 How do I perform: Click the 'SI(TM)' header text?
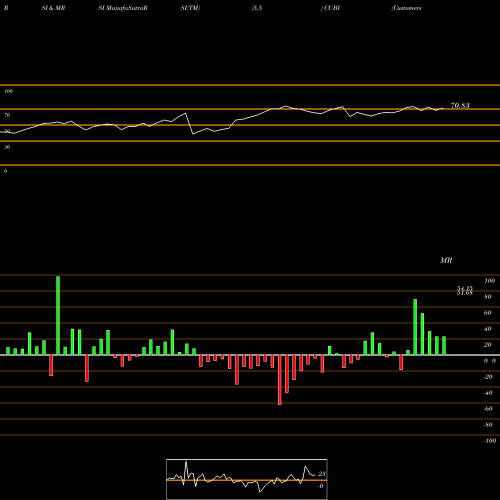[190, 8]
